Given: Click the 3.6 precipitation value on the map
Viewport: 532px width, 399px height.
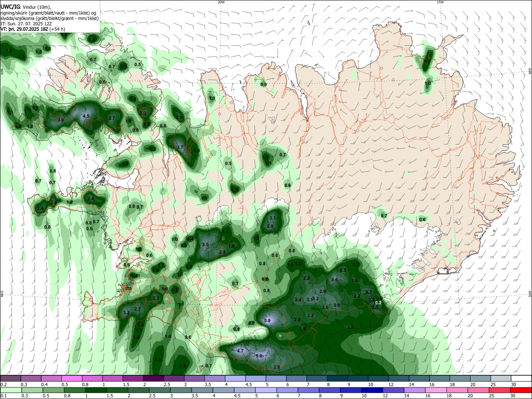Looking at the screenshot, I should pyautogui.click(x=335, y=280).
